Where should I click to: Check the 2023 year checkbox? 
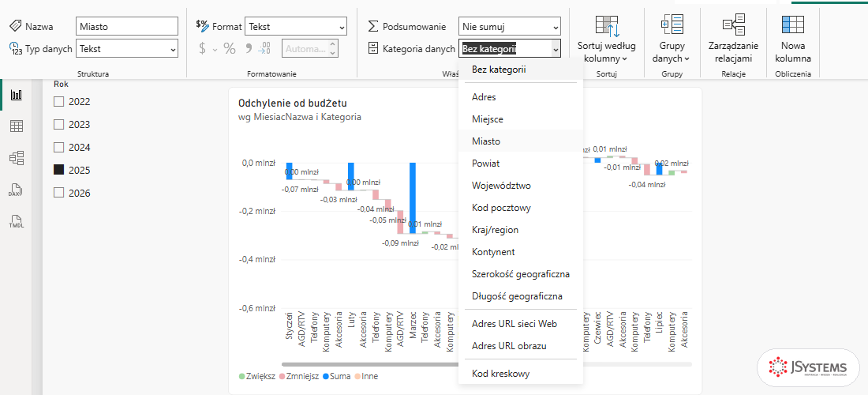click(x=58, y=125)
